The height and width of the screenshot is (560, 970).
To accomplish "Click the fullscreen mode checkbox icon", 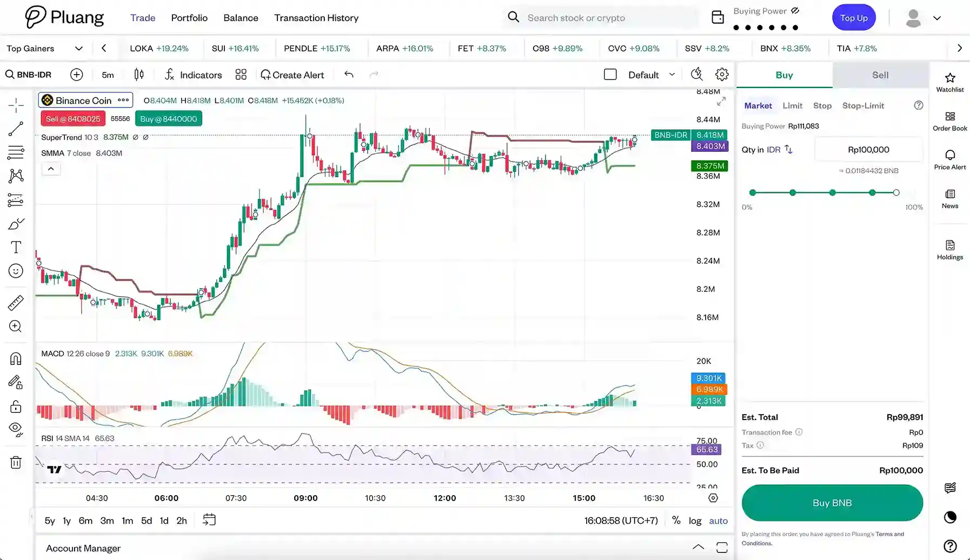I will coord(610,75).
